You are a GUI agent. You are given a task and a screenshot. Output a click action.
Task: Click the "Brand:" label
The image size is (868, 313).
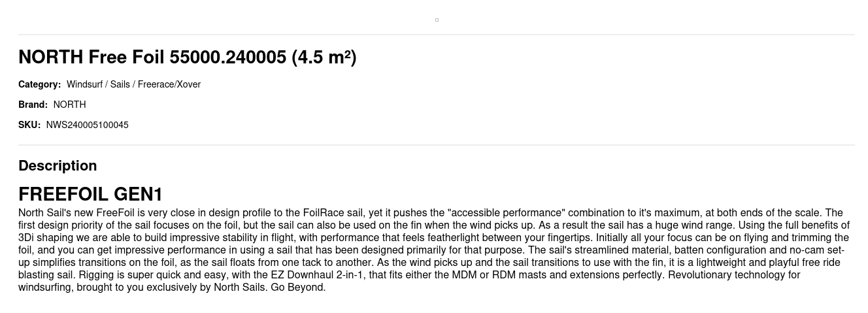[33, 105]
